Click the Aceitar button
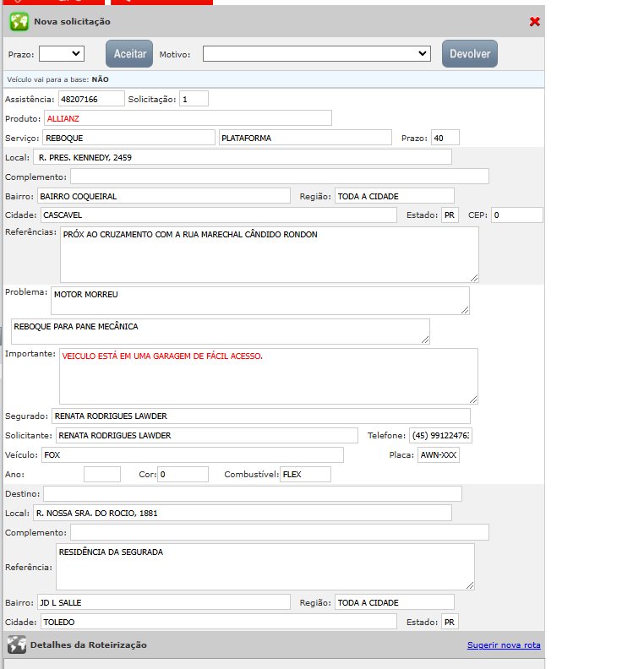The height and width of the screenshot is (669, 644). point(129,54)
